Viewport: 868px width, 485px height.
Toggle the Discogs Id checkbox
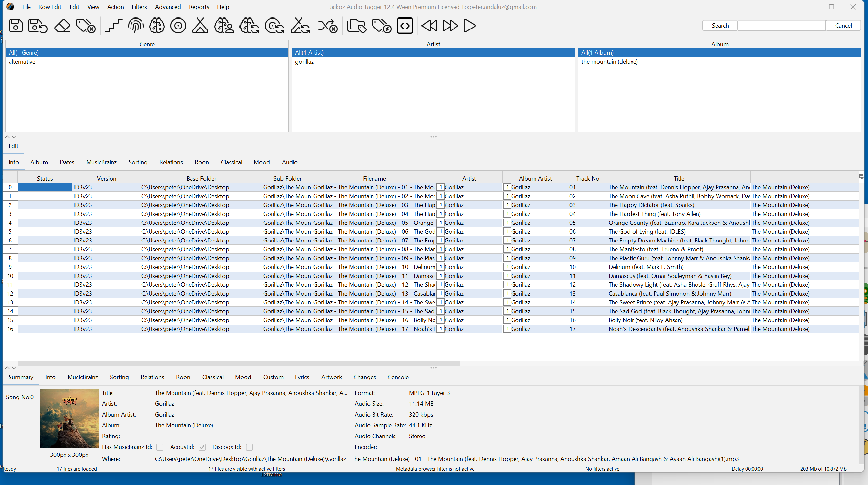pyautogui.click(x=249, y=447)
